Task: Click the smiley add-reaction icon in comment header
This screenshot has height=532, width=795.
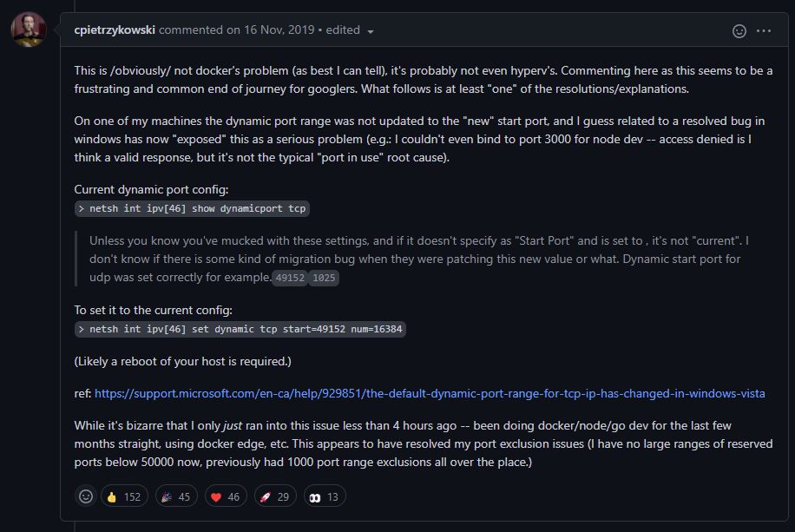Action: pos(739,30)
